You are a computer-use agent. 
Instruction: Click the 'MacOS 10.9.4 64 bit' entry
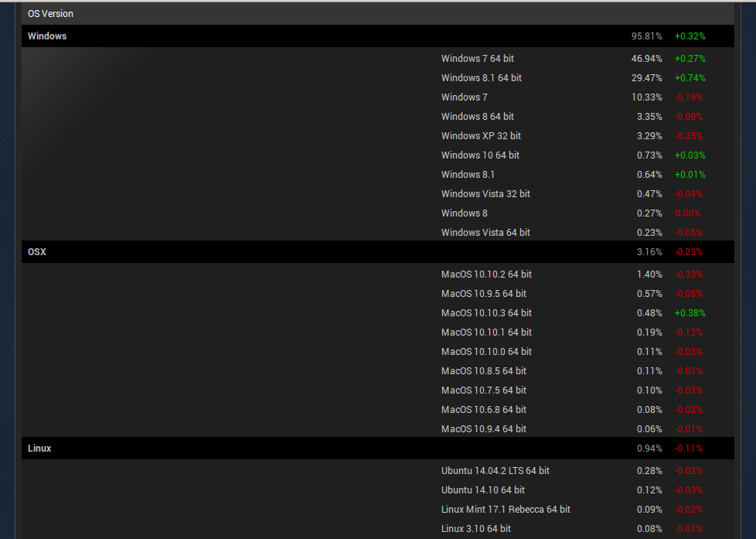point(484,428)
